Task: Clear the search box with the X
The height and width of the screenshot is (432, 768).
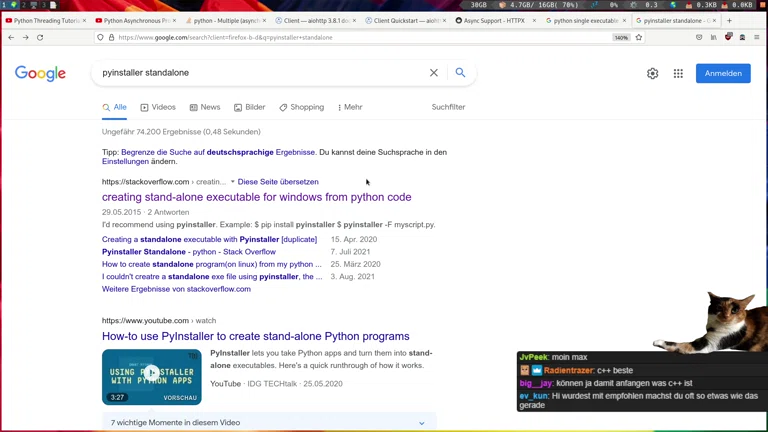Action: click(x=433, y=72)
